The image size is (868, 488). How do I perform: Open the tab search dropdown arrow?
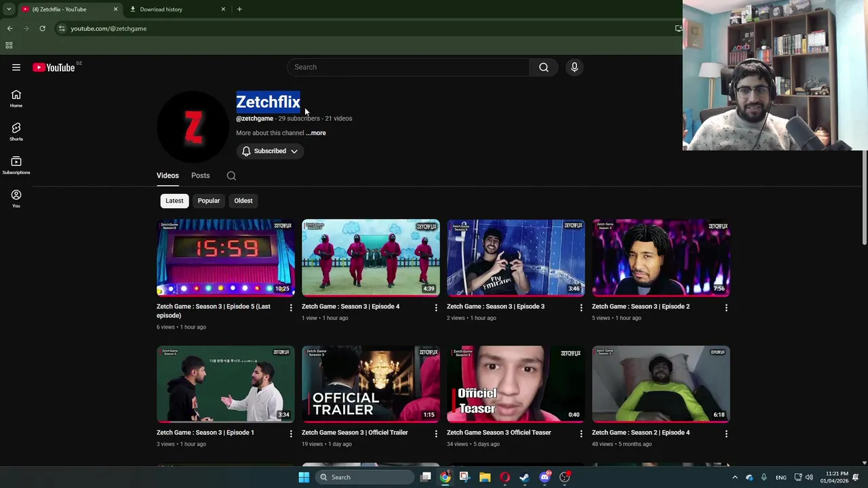click(x=9, y=9)
